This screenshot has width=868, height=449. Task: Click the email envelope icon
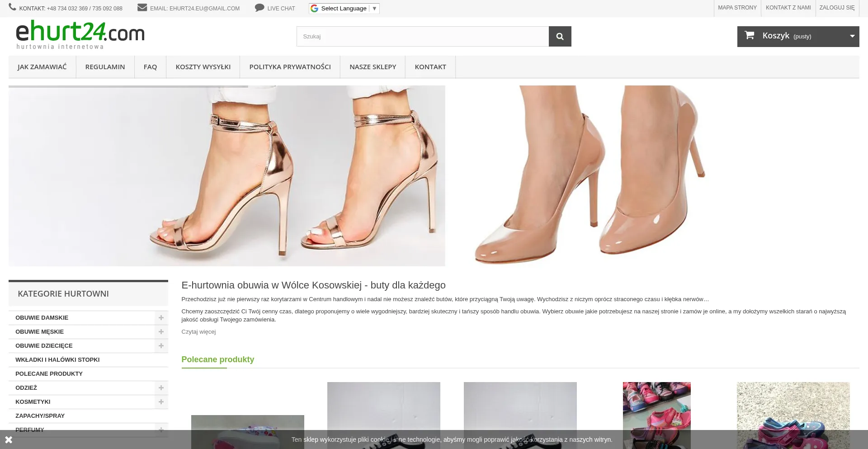[142, 8]
